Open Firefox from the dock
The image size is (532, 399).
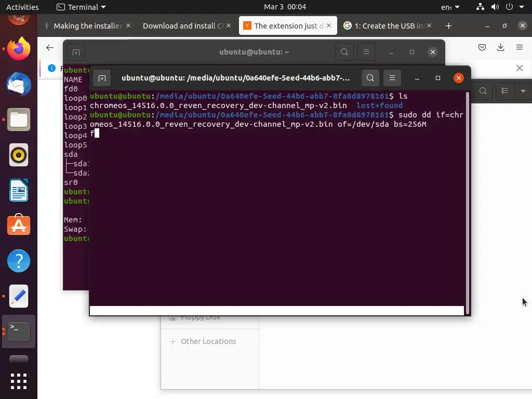(19, 48)
